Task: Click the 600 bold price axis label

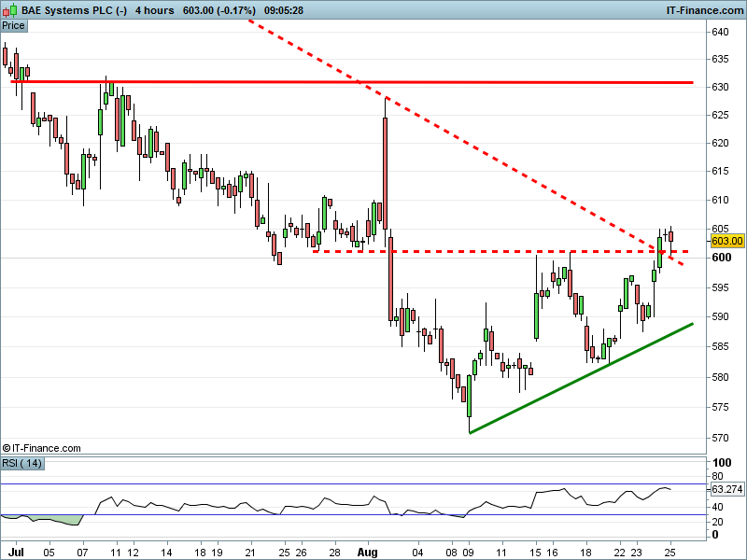Action: [x=721, y=258]
